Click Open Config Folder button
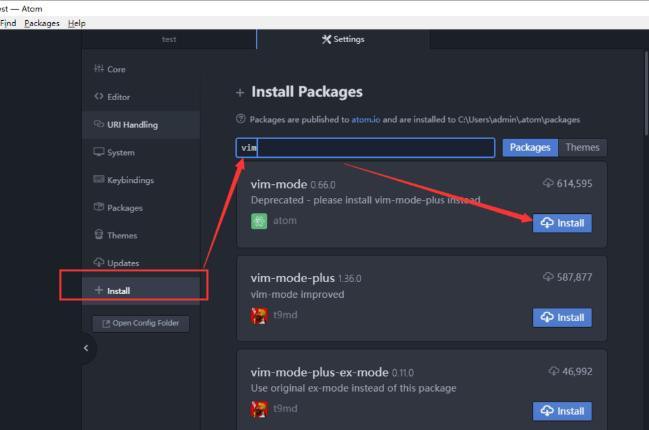The height and width of the screenshot is (430, 649). tap(141, 323)
